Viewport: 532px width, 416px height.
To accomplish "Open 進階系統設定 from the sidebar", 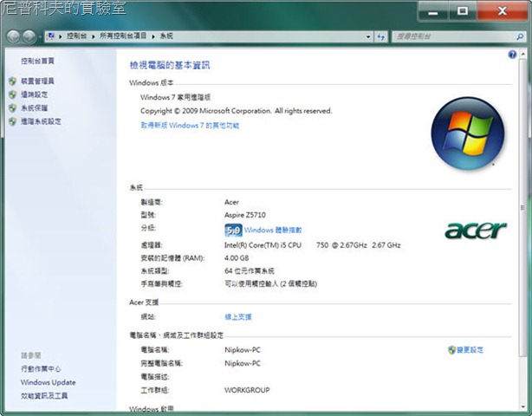I will click(x=41, y=121).
